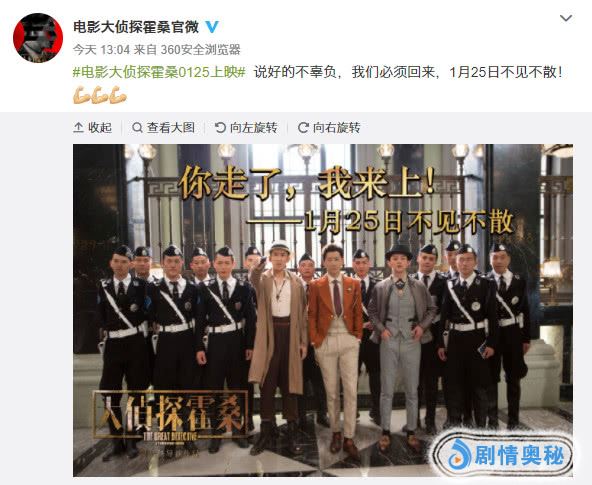
Task: Click the magnifier icon for 查看大图
Action: pyautogui.click(x=137, y=128)
